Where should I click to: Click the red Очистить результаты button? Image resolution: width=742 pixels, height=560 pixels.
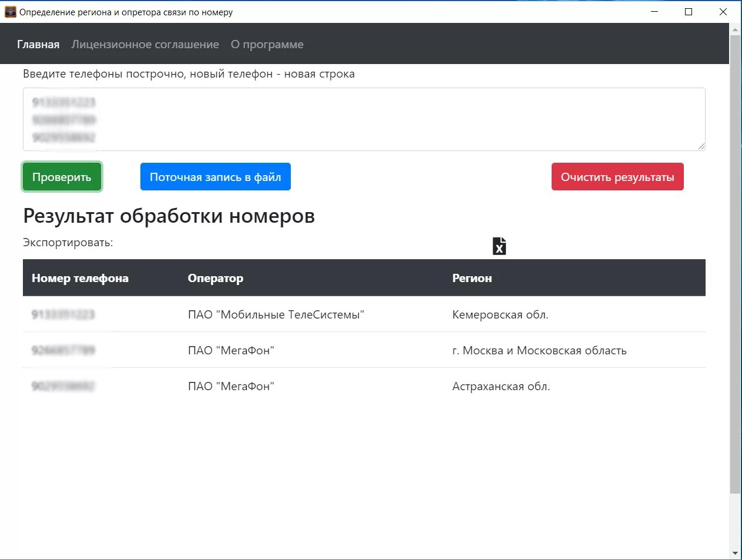tap(617, 177)
